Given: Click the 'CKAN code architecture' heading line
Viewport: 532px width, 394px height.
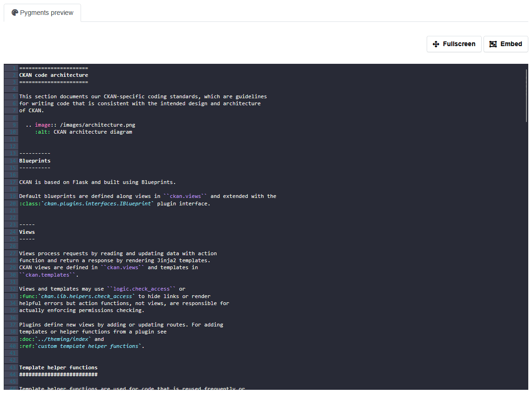Looking at the screenshot, I should 54,75.
